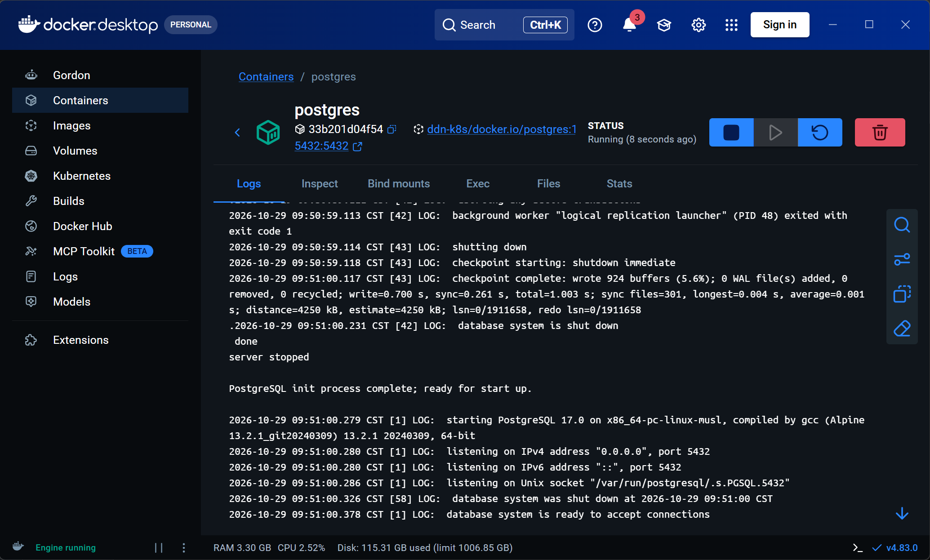
Task: Delete the postgres container
Action: (x=880, y=133)
